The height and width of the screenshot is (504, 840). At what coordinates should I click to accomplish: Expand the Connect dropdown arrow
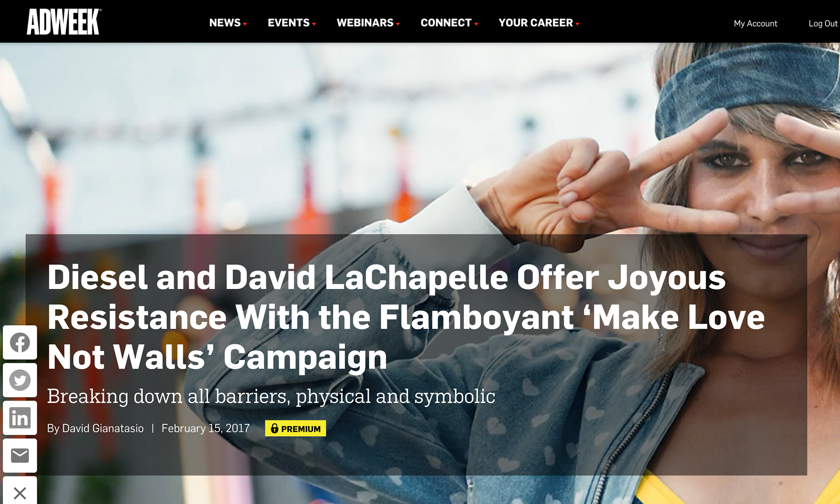click(x=476, y=24)
